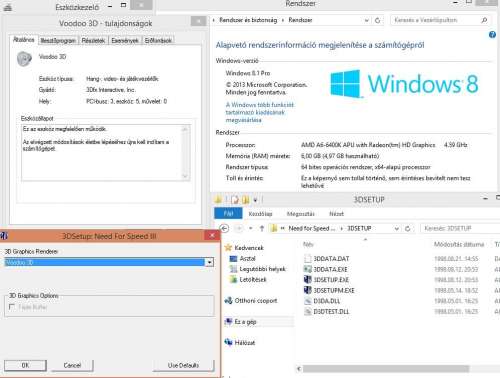Click the Voodoo 3D device icon

point(24,59)
